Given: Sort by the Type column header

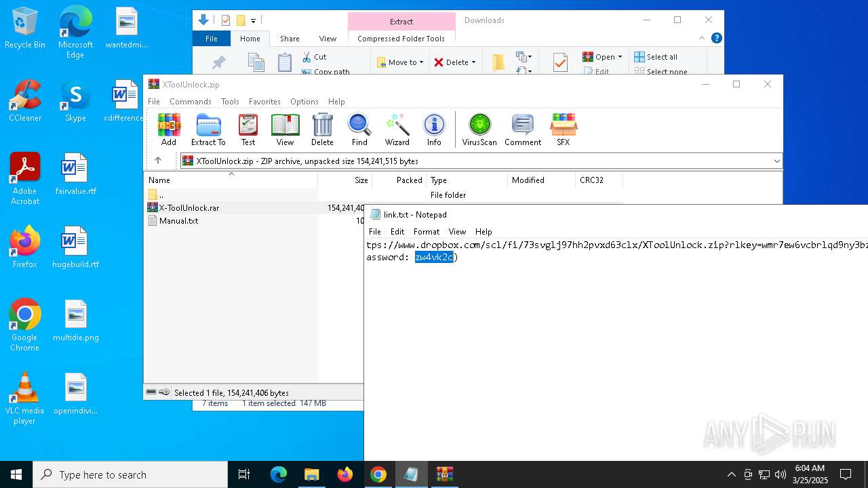Looking at the screenshot, I should coord(467,180).
